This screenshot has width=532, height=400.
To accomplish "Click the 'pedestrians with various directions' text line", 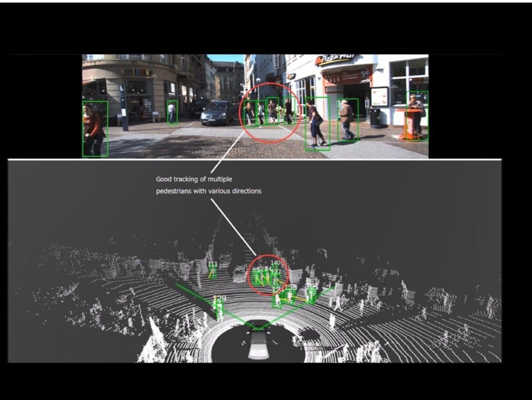I will 208,191.
